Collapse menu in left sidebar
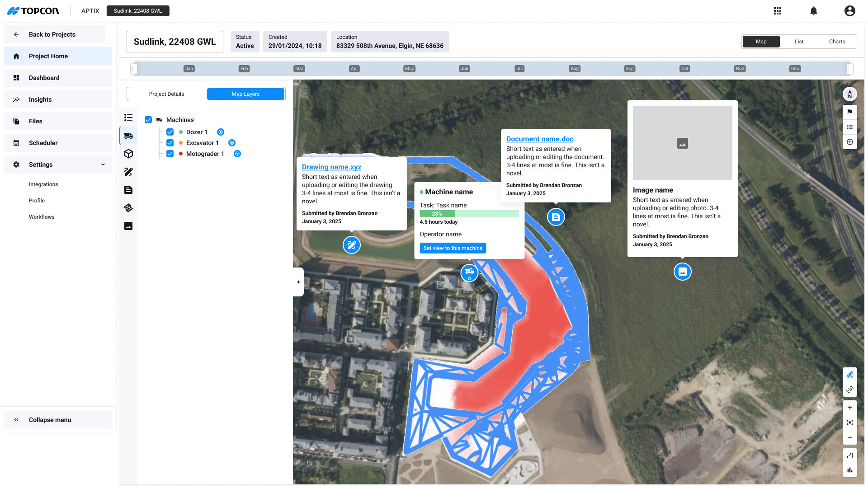 pyautogui.click(x=50, y=420)
